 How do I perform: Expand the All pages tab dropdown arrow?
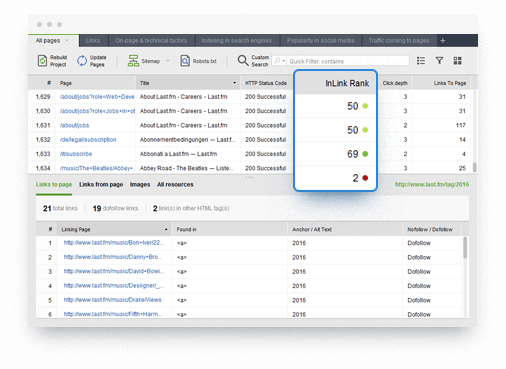(x=67, y=40)
